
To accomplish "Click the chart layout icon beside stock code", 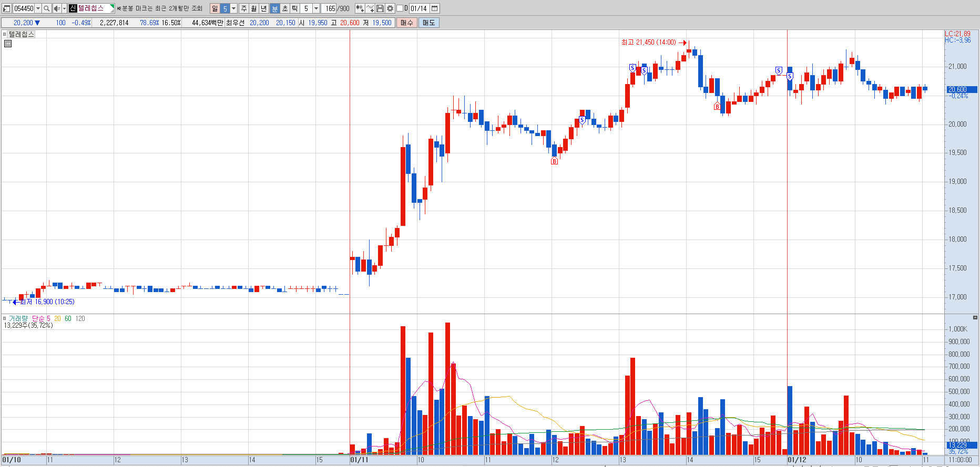I will (7, 8).
